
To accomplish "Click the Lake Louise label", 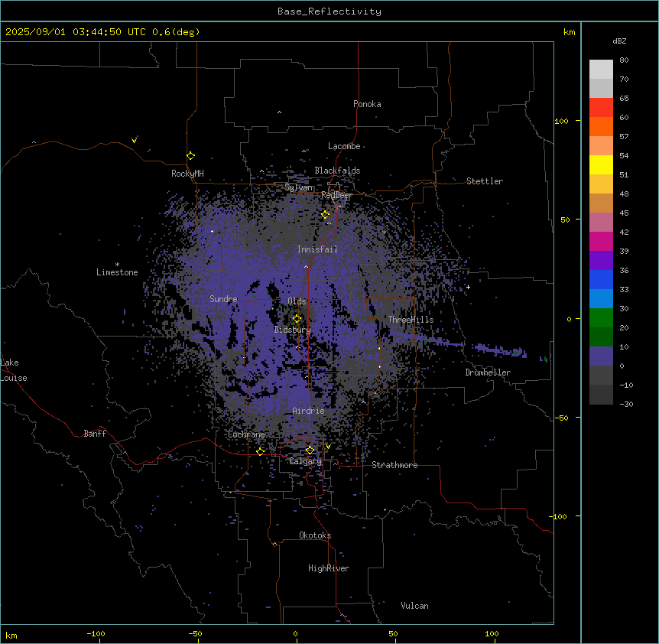I will [14, 370].
